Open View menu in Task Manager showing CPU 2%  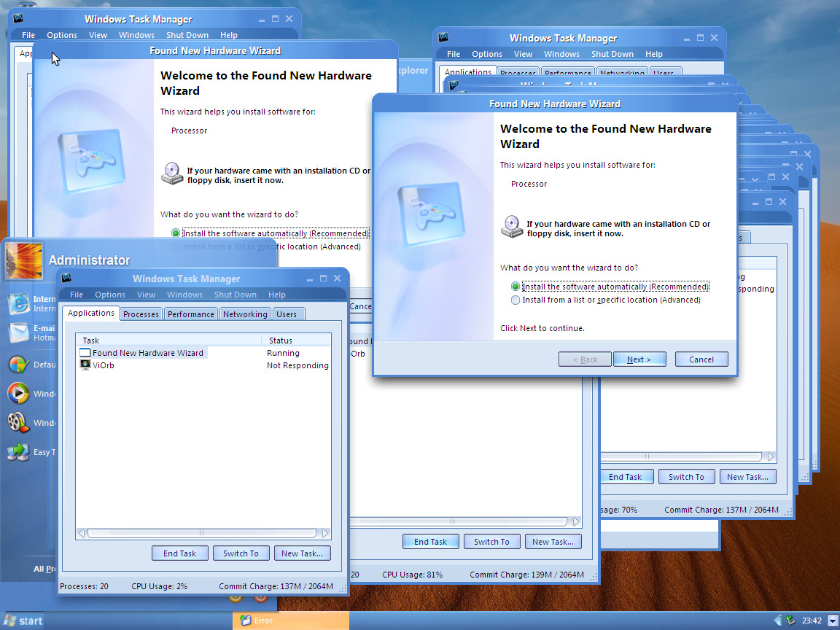click(x=146, y=295)
